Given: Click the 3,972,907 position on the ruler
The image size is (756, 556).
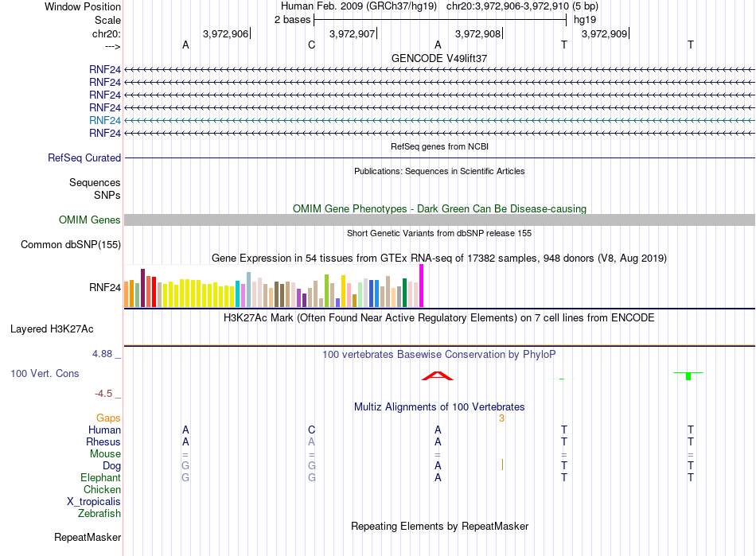Looking at the screenshot, I should coord(353,33).
